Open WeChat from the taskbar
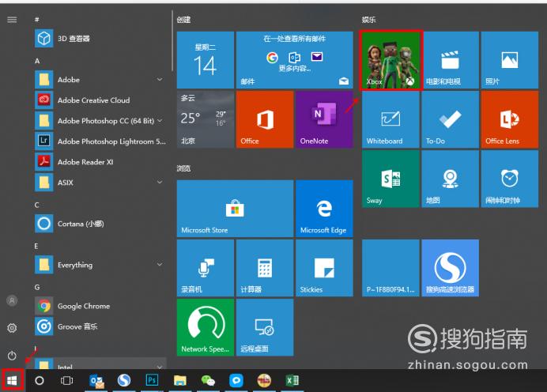Image resolution: width=547 pixels, height=392 pixels. (208, 380)
